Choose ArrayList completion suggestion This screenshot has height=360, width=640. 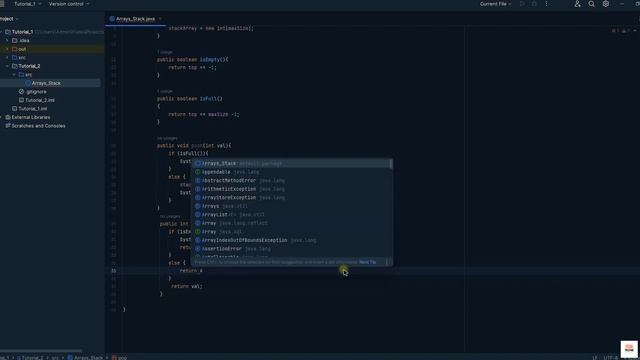point(291,215)
